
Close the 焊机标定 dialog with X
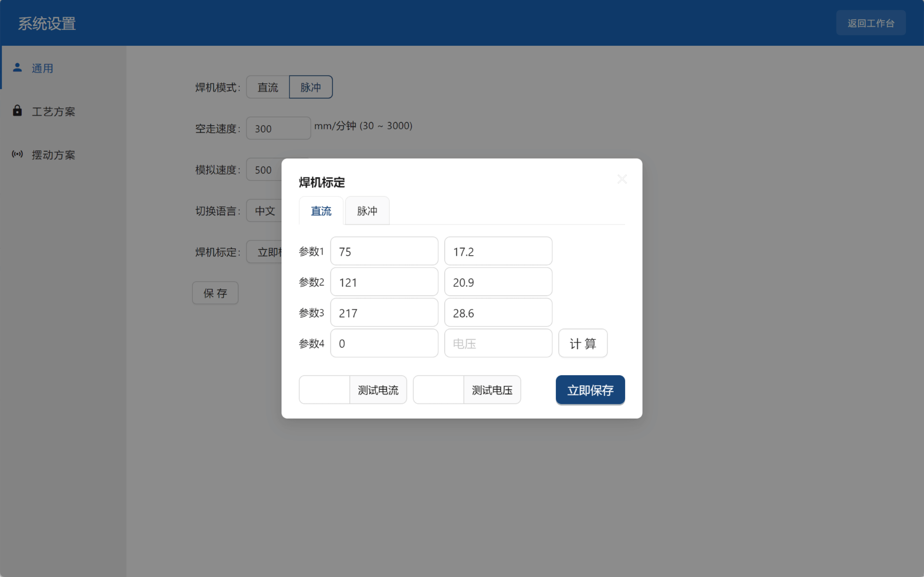tap(622, 179)
